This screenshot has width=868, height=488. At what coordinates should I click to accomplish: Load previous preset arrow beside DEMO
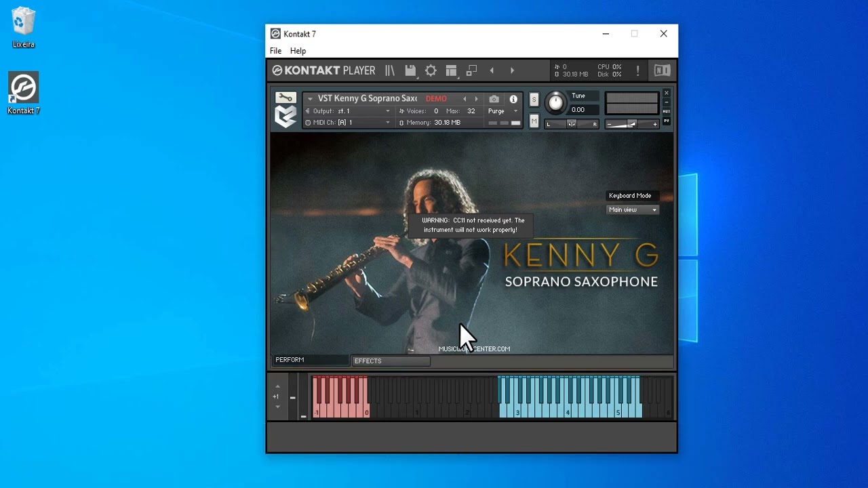pos(465,99)
